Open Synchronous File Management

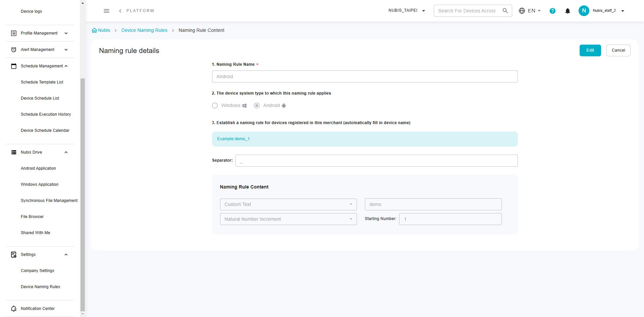point(49,201)
